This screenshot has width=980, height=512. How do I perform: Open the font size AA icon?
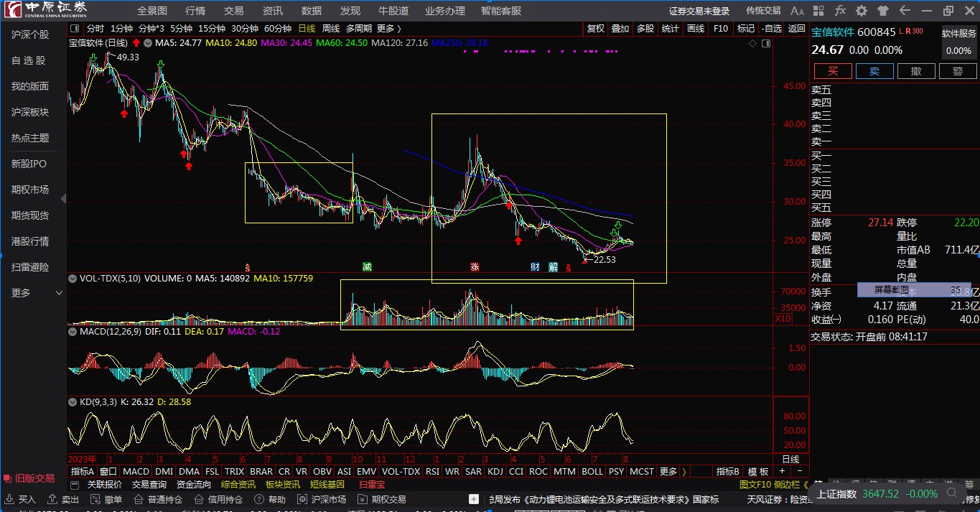(x=797, y=11)
